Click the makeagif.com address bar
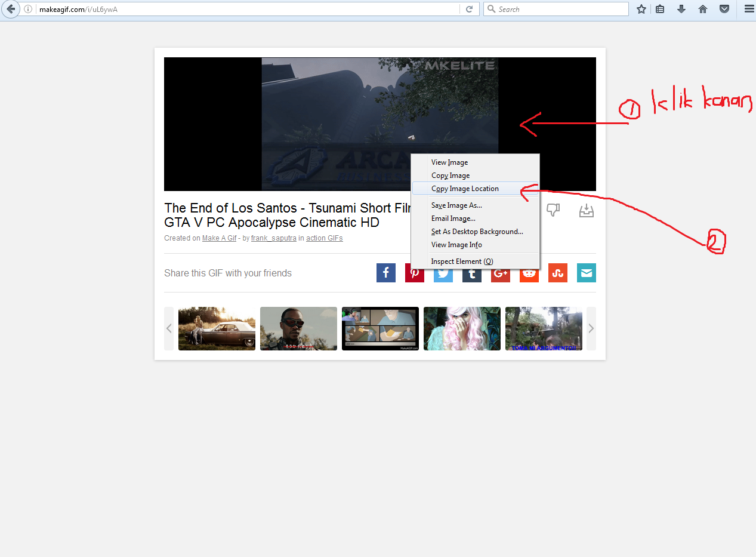756x557 pixels. (x=248, y=9)
